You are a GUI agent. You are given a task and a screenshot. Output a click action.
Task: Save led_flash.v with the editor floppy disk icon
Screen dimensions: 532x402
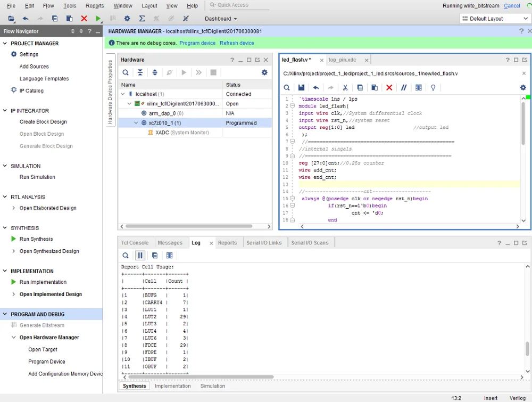tap(301, 88)
